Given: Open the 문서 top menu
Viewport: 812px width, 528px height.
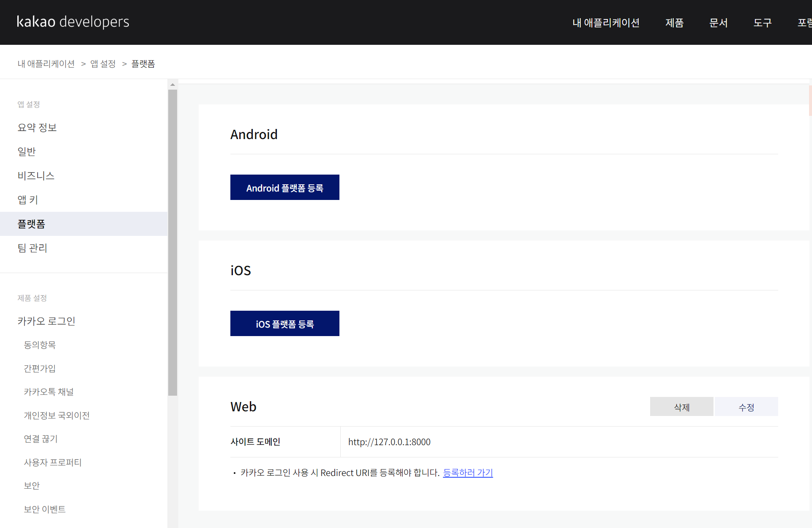Looking at the screenshot, I should pos(718,23).
